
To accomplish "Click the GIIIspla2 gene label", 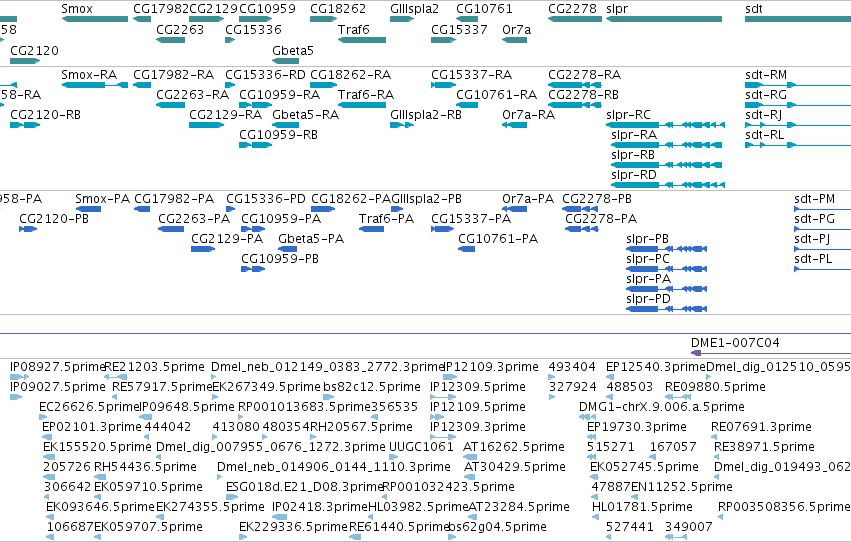I will click(x=414, y=9).
